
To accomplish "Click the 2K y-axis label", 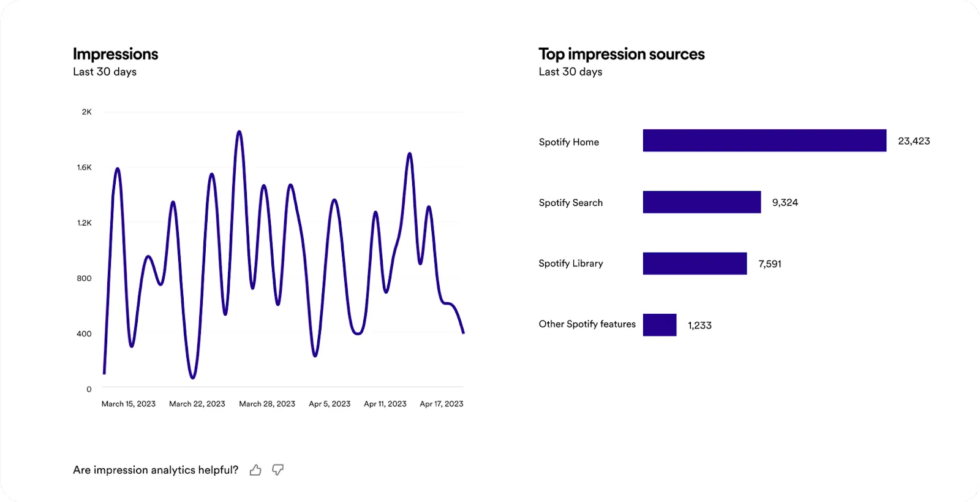I will [x=87, y=112].
